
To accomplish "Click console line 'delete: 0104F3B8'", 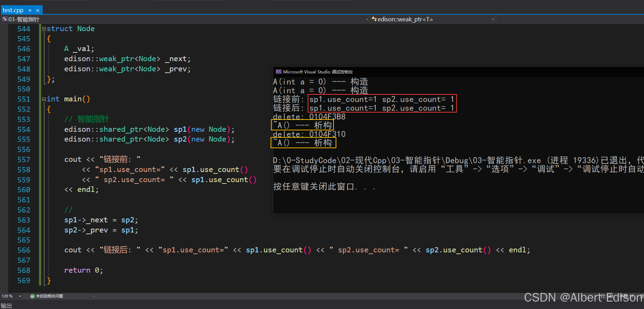I will 309,117.
